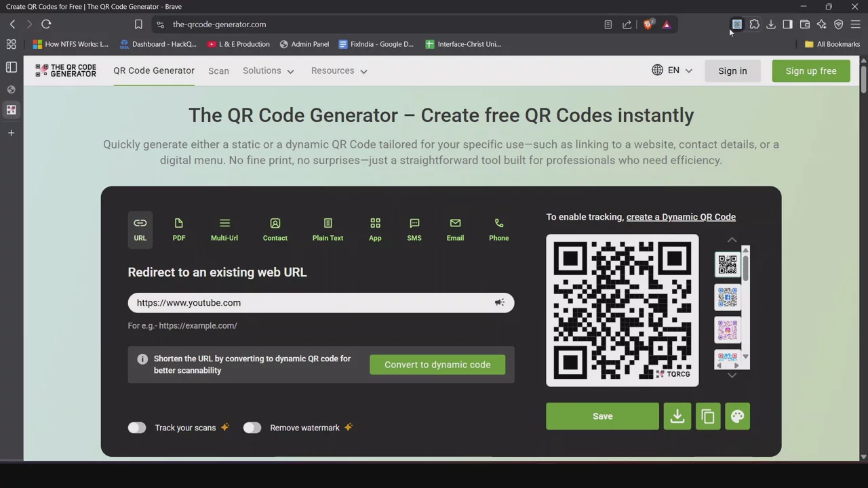Screen dimensions: 868x488
Task: Open How NTFS Works bookmark
Action: tap(71, 44)
